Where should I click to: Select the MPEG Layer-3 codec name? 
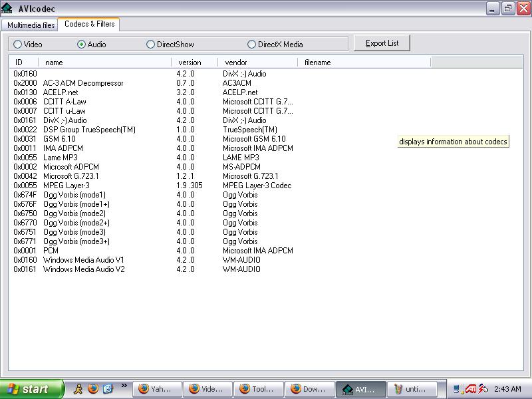coord(66,186)
